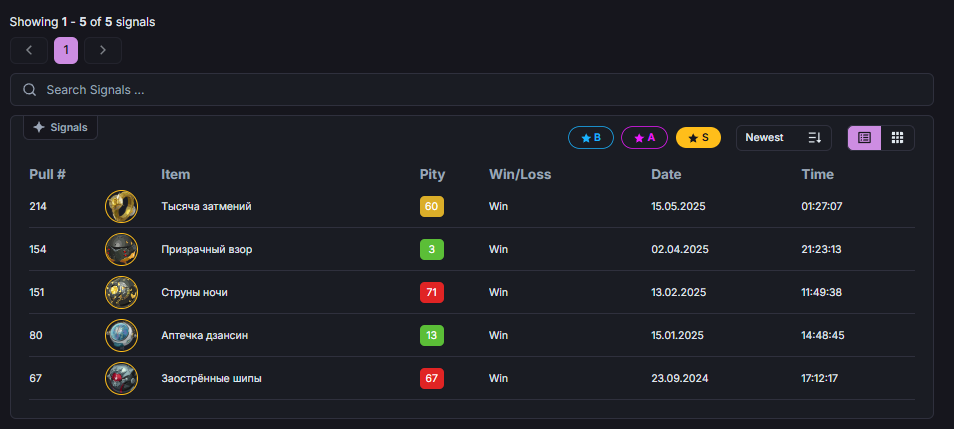
Task: Click time 21:23:13
Action: (821, 249)
